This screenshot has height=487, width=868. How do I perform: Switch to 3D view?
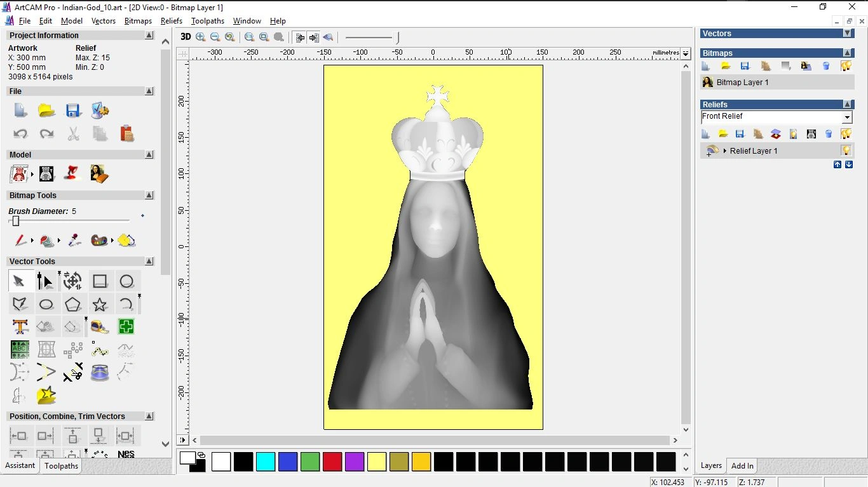(x=186, y=37)
